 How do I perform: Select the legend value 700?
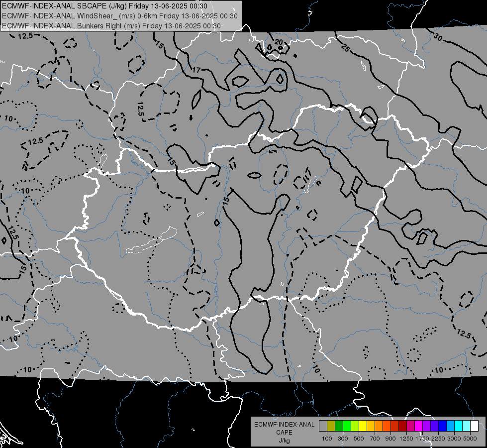(x=375, y=439)
